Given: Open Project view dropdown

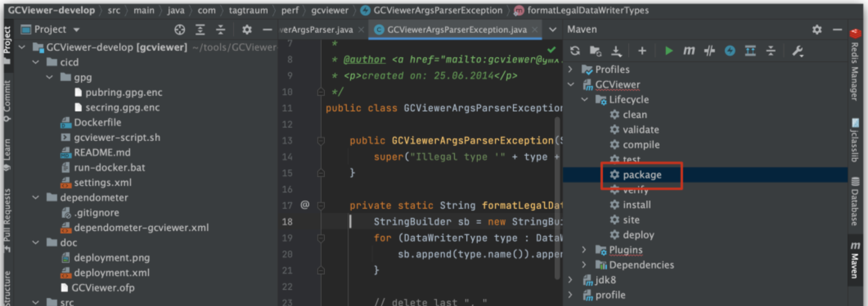Looking at the screenshot, I should click(x=76, y=30).
